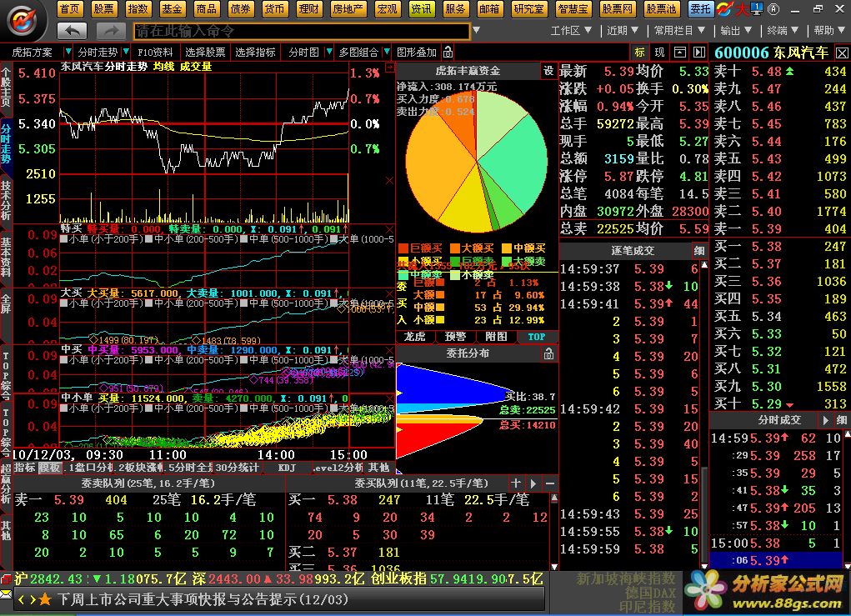Click the 大额买 legend color swatch
The height and width of the screenshot is (616, 851).
pyautogui.click(x=455, y=248)
